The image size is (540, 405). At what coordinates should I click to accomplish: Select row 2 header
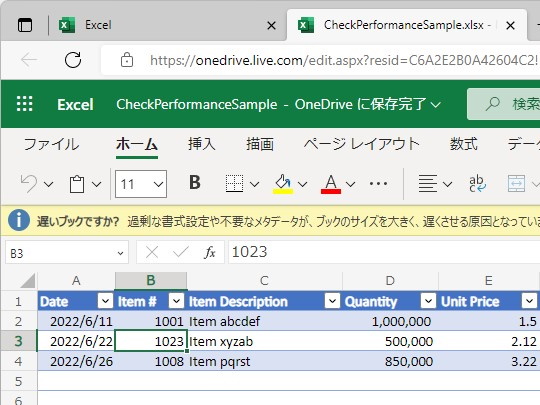tap(19, 321)
